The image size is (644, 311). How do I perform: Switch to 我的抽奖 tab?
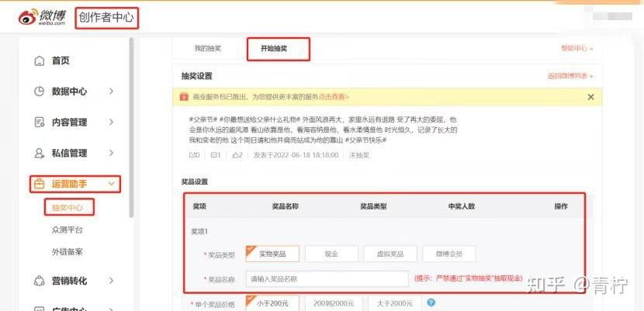coord(208,48)
